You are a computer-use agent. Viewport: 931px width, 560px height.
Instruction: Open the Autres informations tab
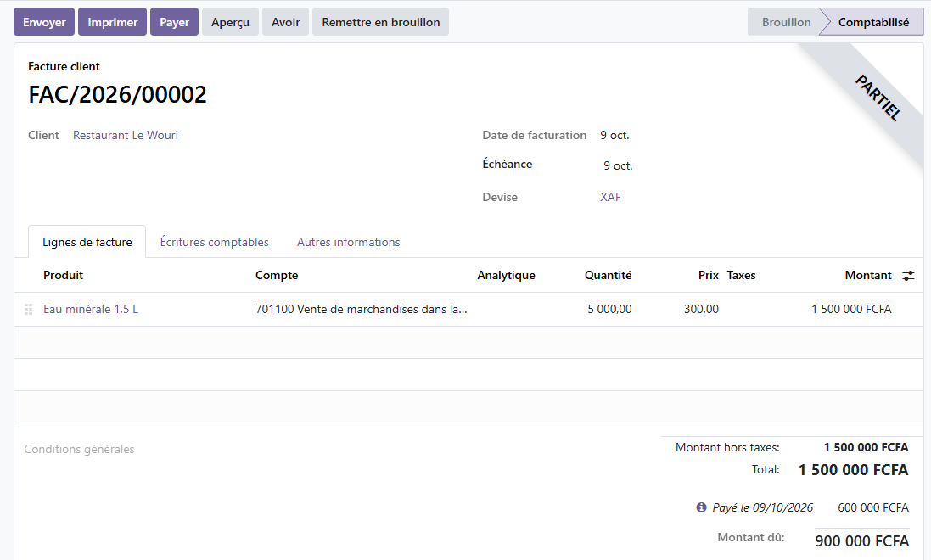point(349,242)
